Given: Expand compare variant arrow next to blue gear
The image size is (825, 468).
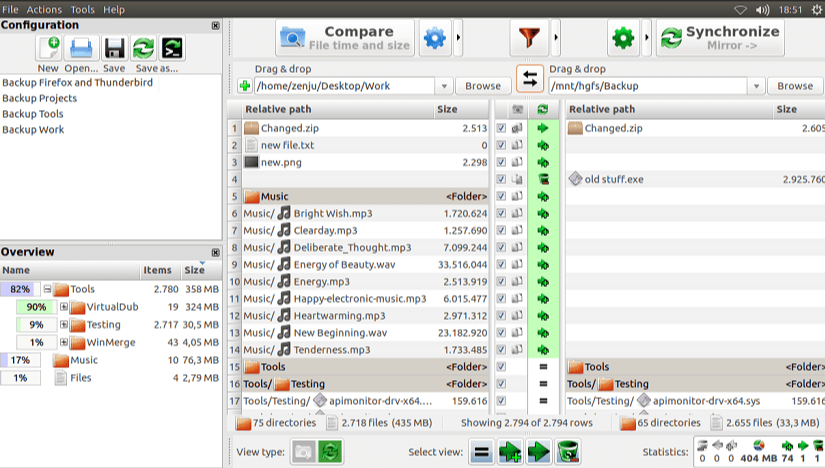Looking at the screenshot, I should click(x=458, y=38).
